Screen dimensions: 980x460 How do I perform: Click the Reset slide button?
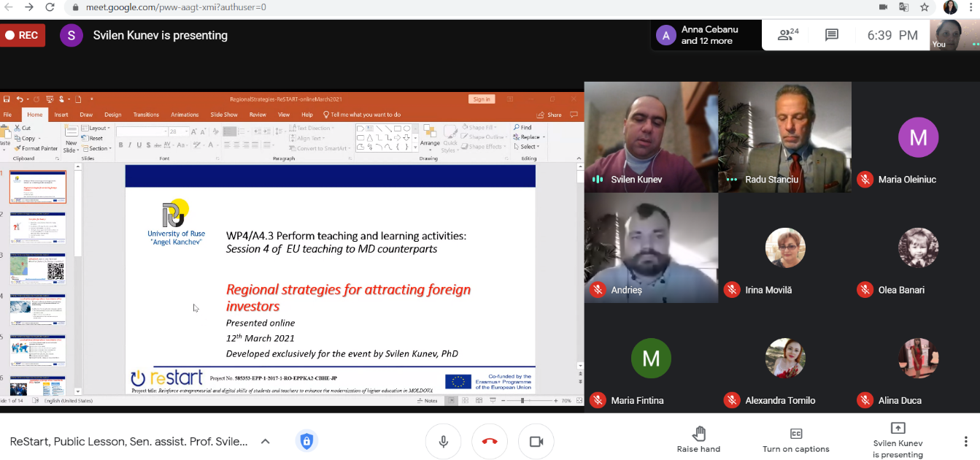click(x=93, y=138)
